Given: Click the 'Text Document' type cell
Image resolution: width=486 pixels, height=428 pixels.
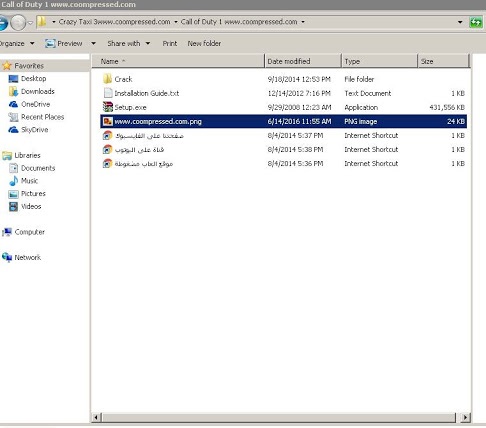Looking at the screenshot, I should click(x=368, y=93).
